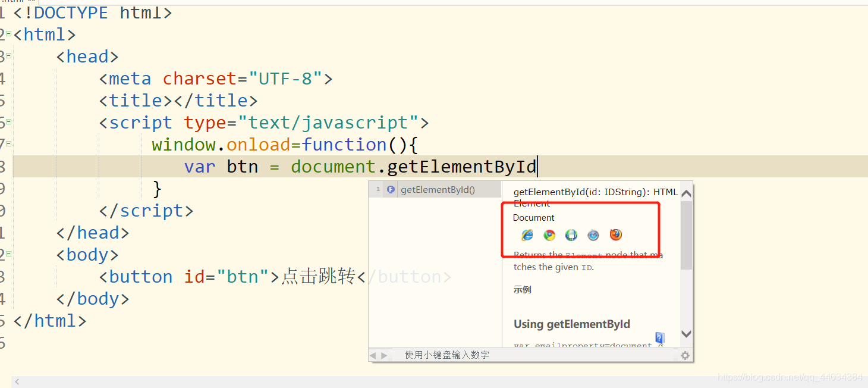Screen dimensions: 868x388
Task: Click the purple F function icon beside getElementById()
Action: click(x=391, y=189)
